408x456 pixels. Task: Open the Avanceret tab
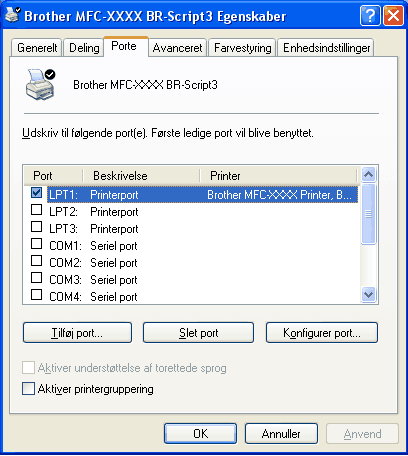[x=178, y=48]
